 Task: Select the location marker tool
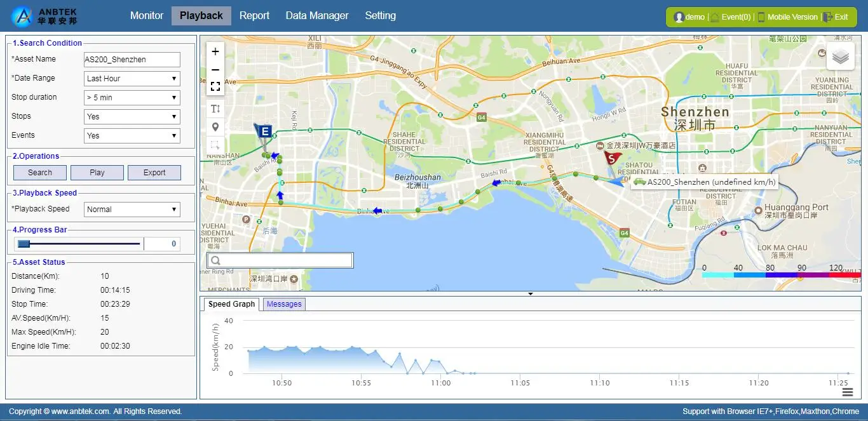(x=215, y=126)
